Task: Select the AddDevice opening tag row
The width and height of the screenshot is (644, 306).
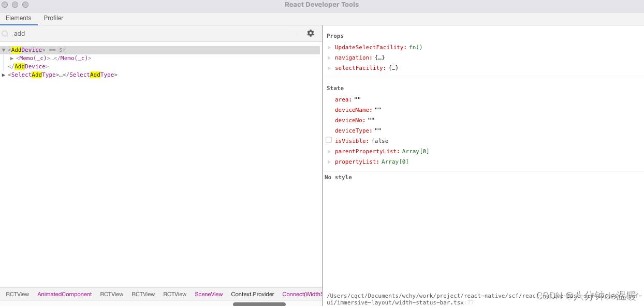Action: (160, 50)
